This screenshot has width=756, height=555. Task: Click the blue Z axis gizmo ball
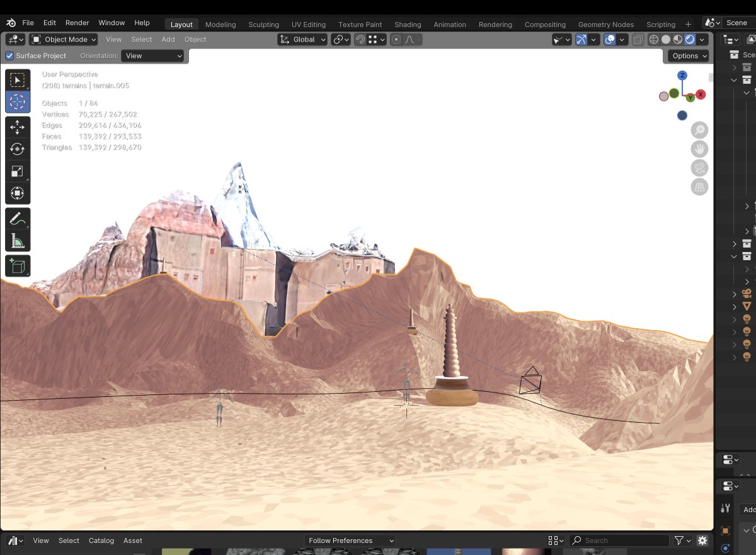point(682,76)
